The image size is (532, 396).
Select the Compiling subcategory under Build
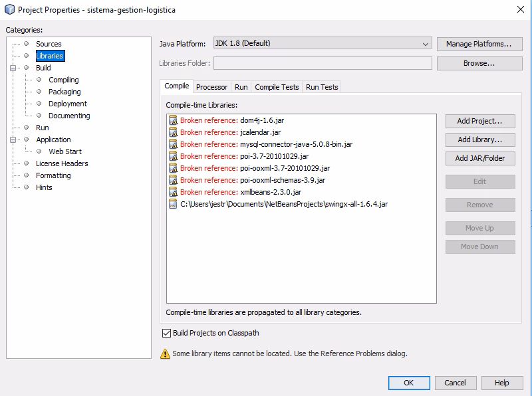coord(63,79)
